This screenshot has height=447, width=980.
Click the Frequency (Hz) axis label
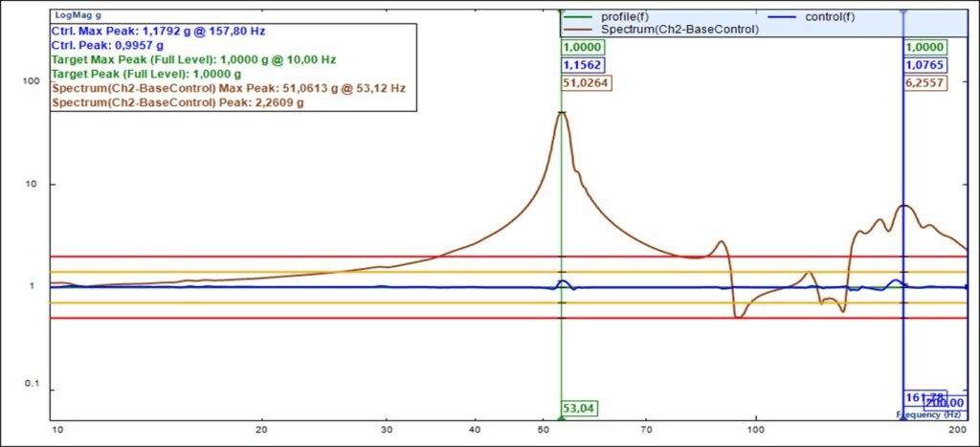coord(930,414)
